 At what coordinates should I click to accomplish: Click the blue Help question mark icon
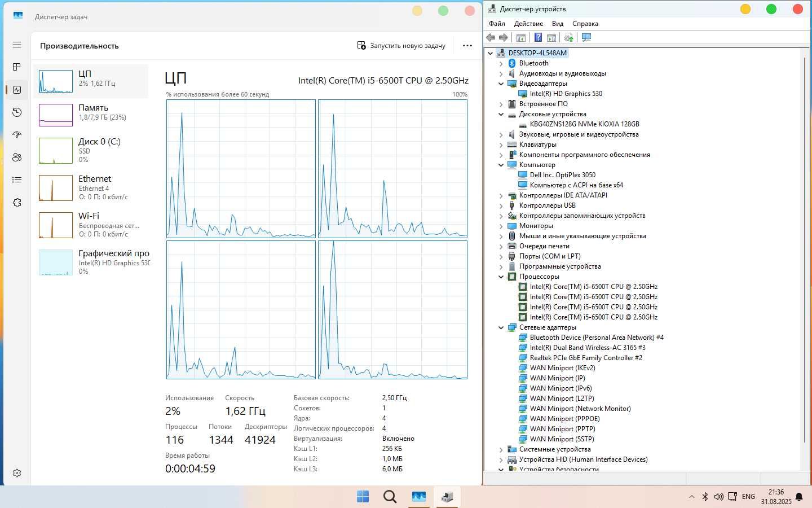click(538, 37)
